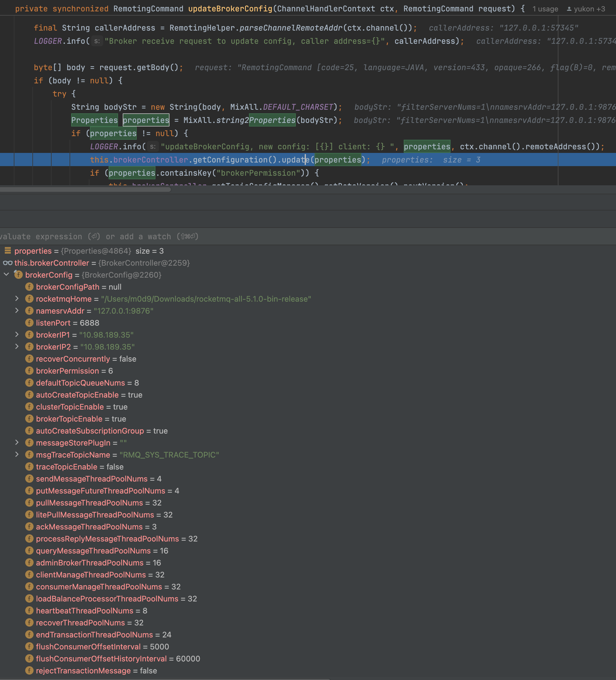Image resolution: width=616 pixels, height=680 pixels.
Task: Click request.getBody() in the code
Action: pyautogui.click(x=139, y=67)
